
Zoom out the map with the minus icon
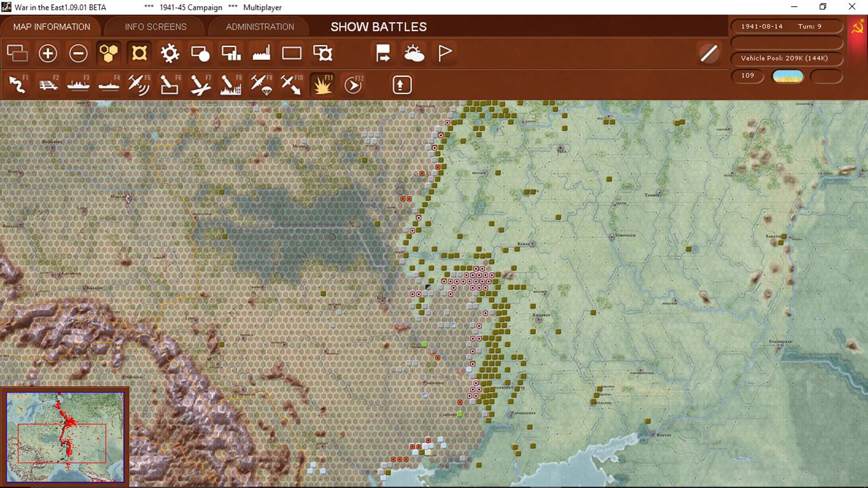pos(78,53)
